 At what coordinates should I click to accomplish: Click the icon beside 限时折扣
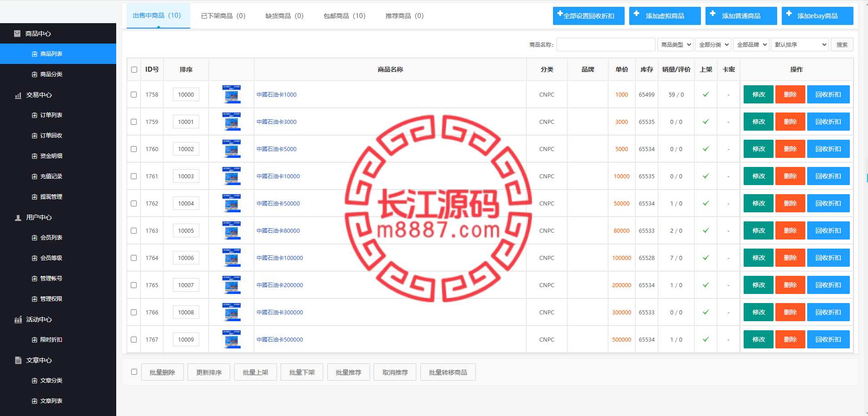click(x=35, y=340)
